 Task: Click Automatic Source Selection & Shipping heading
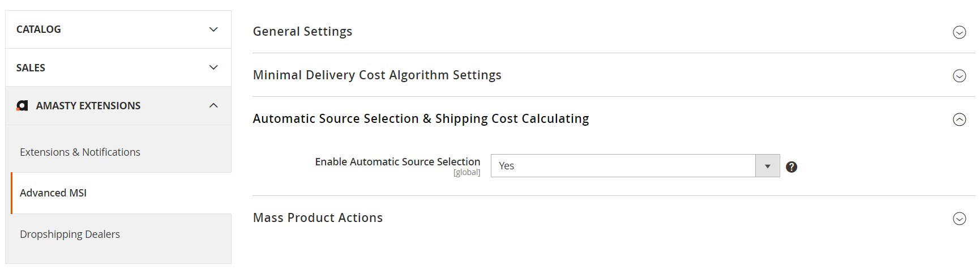[421, 119]
